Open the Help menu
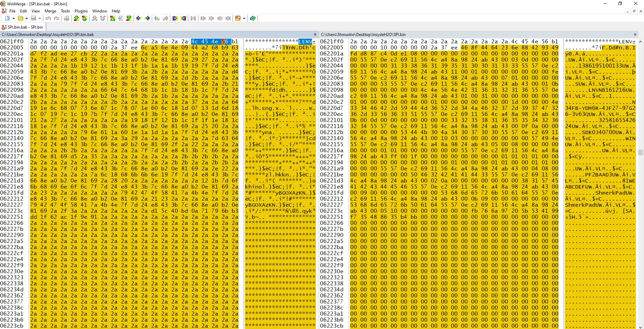This screenshot has width=644, height=329. click(116, 11)
